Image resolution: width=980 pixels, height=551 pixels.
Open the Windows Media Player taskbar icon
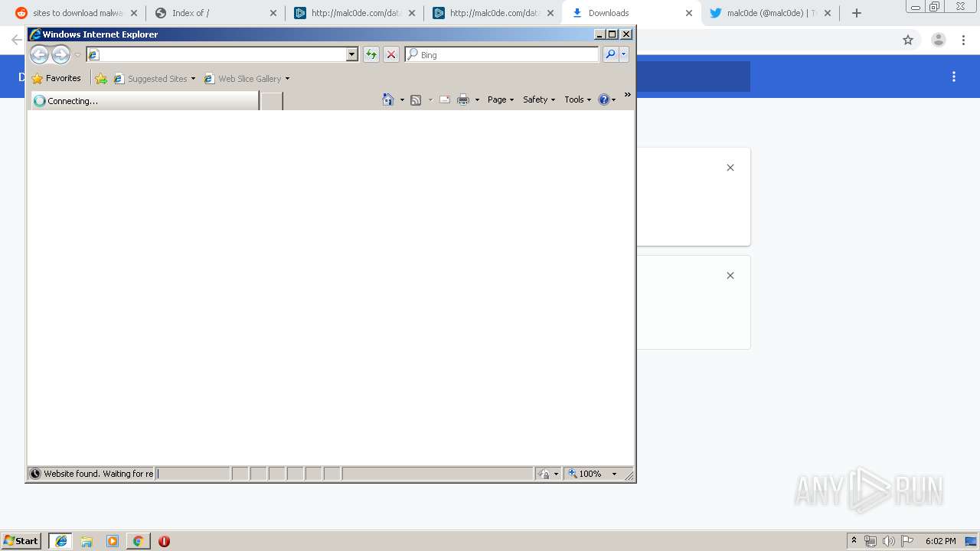click(113, 541)
